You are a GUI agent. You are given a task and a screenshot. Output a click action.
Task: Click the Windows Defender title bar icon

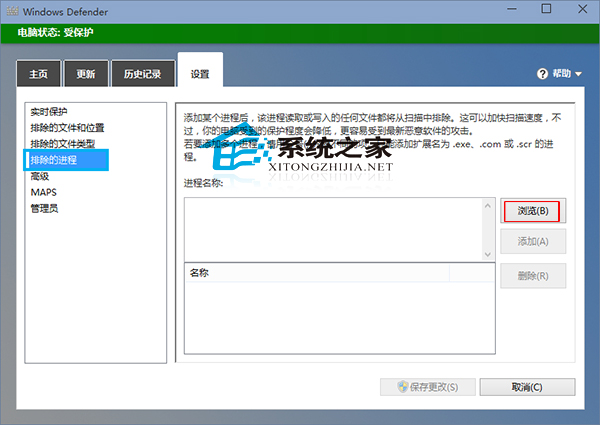pos(12,11)
